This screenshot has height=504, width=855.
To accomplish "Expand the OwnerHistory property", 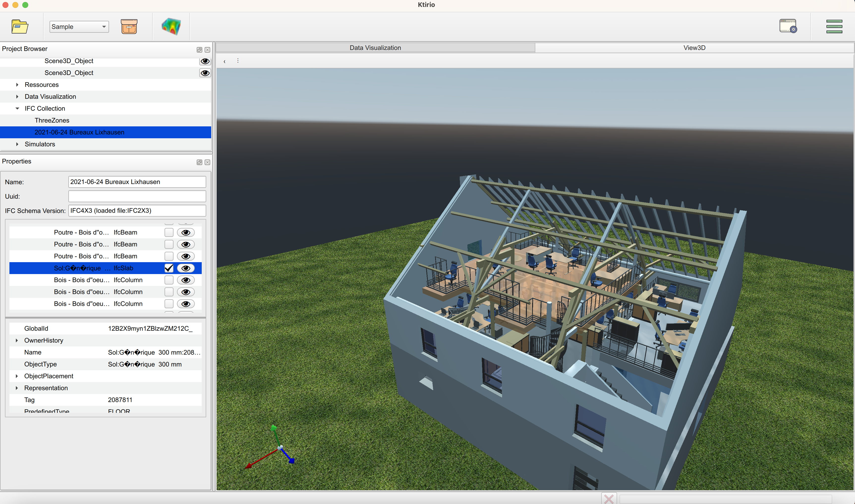I will 17,340.
